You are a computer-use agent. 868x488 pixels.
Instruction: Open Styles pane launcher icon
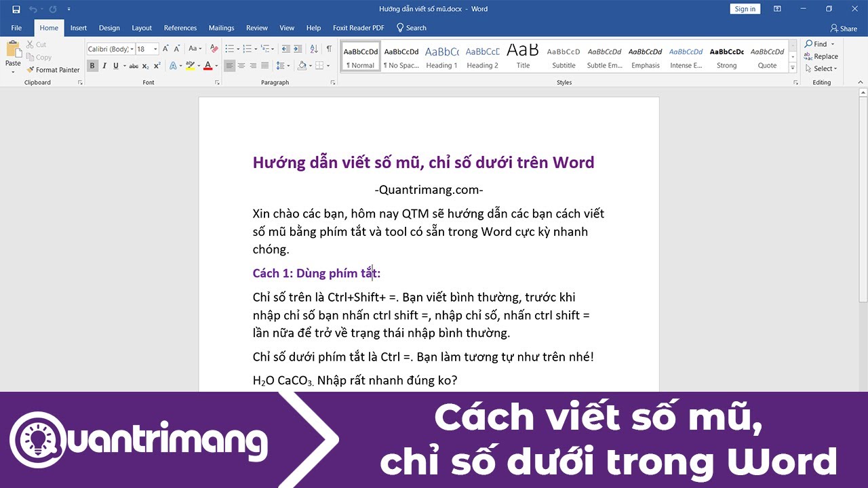795,83
